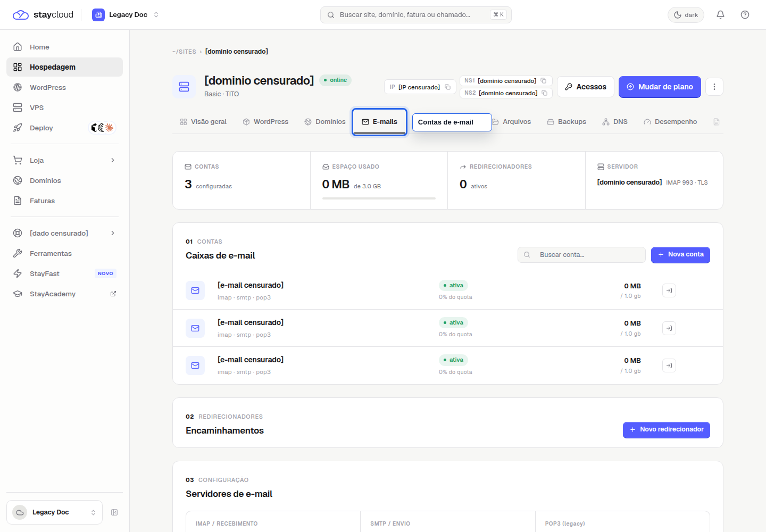Screen dimensions: 766x532
Task: Click the first account's envelope icon
Action: [195, 290]
